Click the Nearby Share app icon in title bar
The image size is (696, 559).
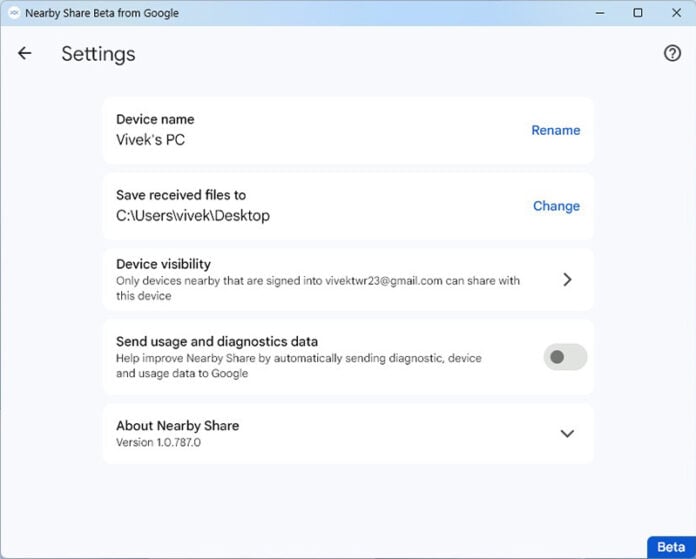click(13, 13)
